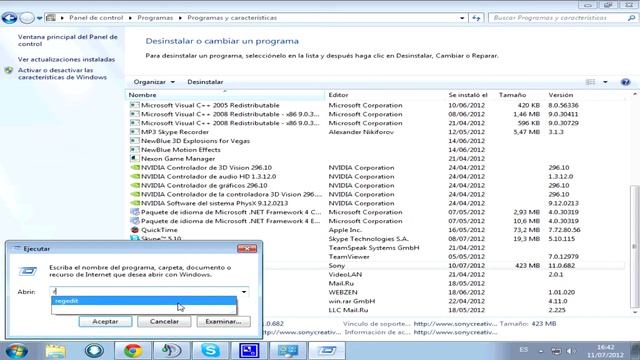Viewport: 640px width, 360px height.
Task: Click the volume icon in system tray
Action: [571, 351]
